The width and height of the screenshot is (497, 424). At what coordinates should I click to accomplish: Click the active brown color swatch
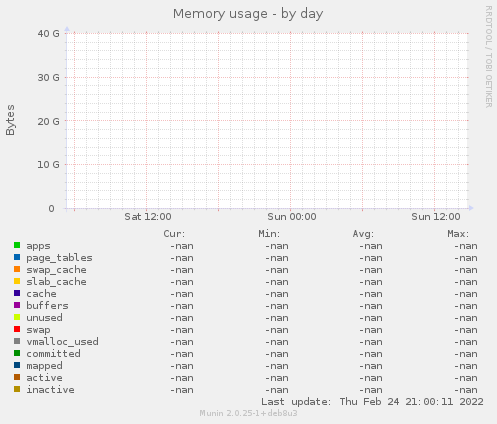coord(17,377)
